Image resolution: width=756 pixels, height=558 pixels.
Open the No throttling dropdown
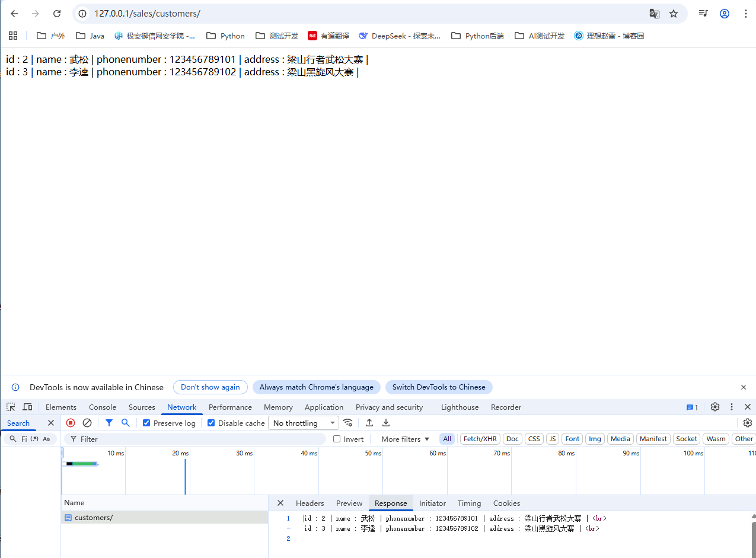pyautogui.click(x=304, y=423)
